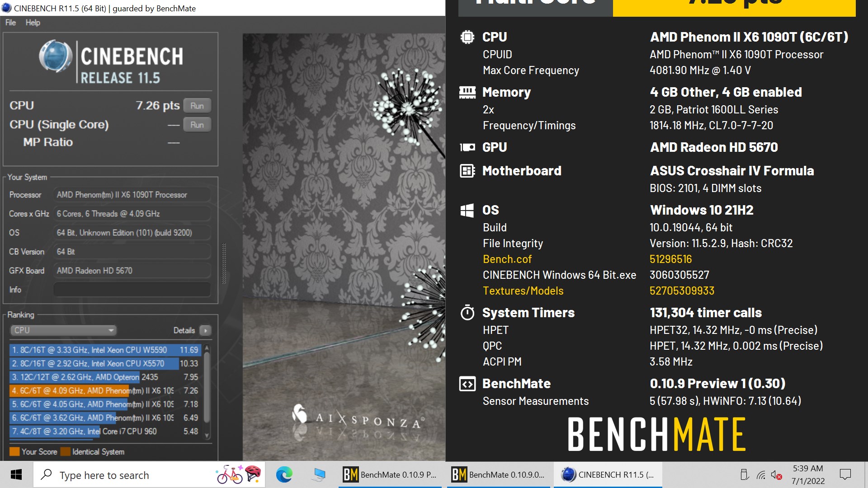This screenshot has height=488, width=868.
Task: Run the CPU multi-core benchmark
Action: [197, 106]
